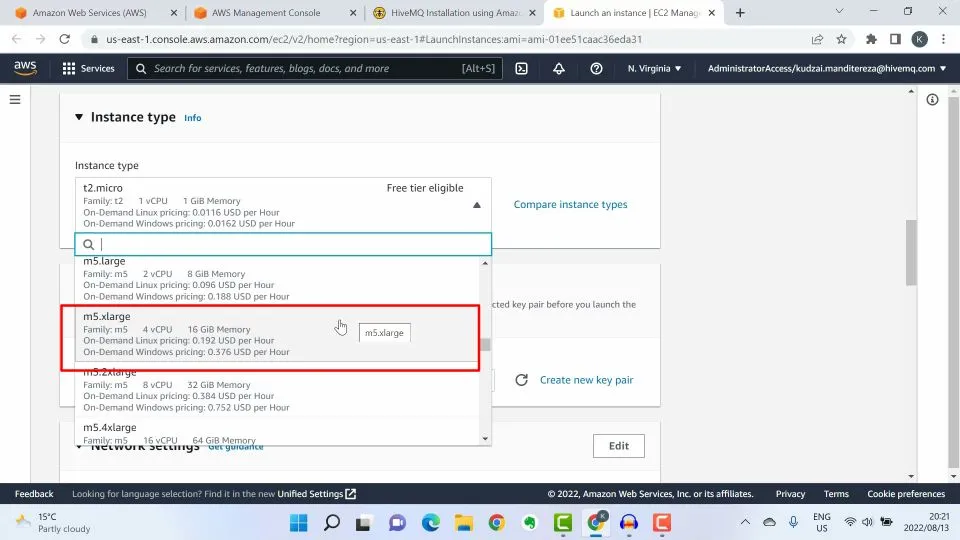The height and width of the screenshot is (540, 960).
Task: Open the Task View taskbar icon
Action: coord(365,523)
